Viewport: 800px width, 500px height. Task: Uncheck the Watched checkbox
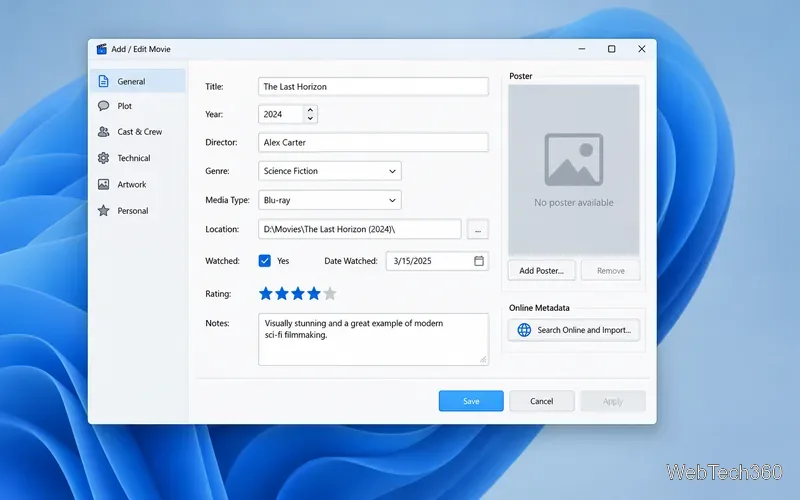point(264,261)
